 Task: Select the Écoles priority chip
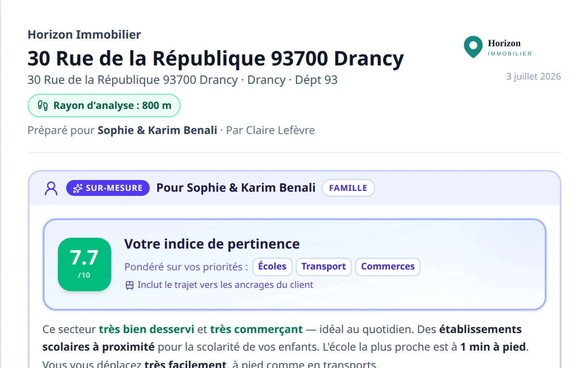(x=272, y=267)
